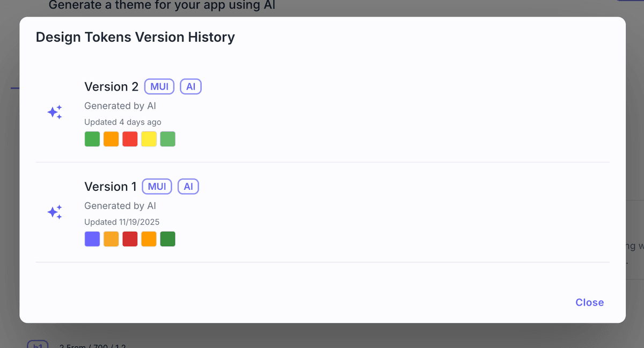Click the AI badge on Version 1
The image size is (644, 348).
click(188, 187)
